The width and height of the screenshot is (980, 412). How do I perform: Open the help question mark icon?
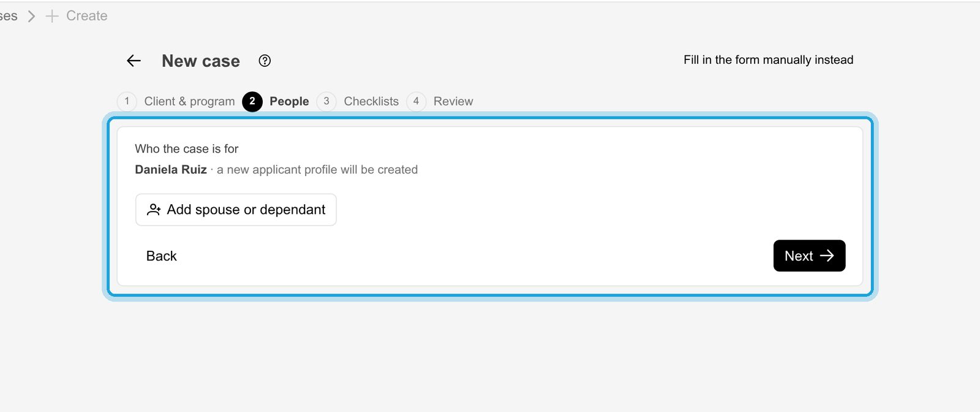(x=265, y=61)
